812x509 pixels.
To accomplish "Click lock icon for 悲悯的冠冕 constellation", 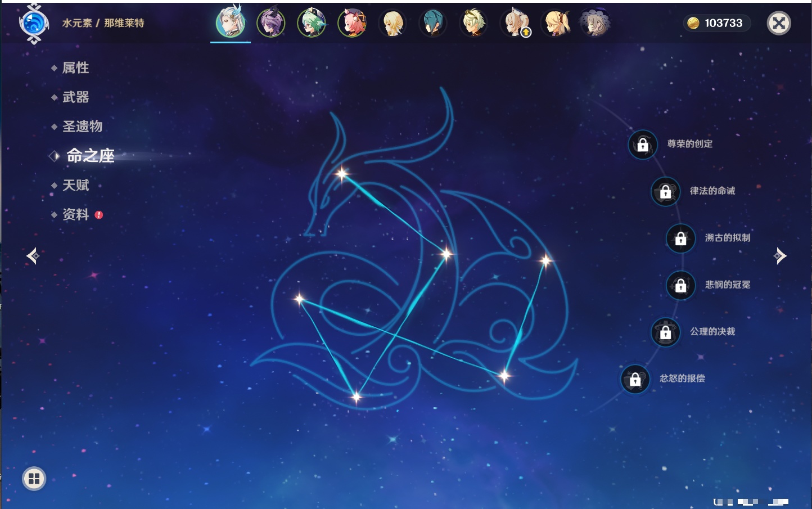I will [680, 285].
